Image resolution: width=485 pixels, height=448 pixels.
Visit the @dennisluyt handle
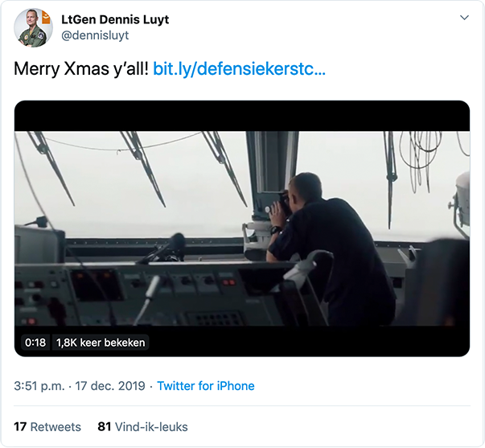click(95, 35)
